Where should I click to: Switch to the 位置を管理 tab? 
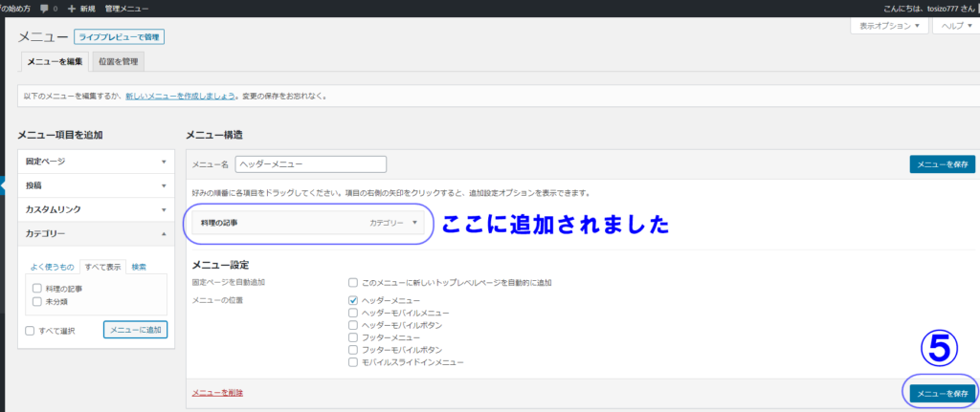coord(120,62)
